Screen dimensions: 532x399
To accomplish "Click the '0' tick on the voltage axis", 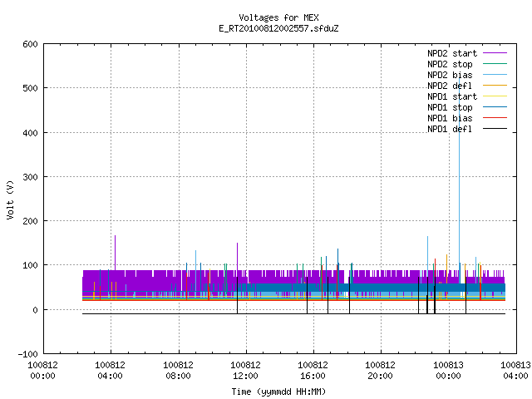I will 35,310.
